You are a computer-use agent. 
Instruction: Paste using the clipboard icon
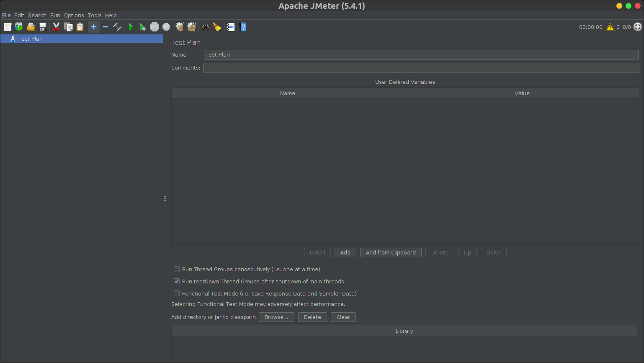pyautogui.click(x=80, y=27)
